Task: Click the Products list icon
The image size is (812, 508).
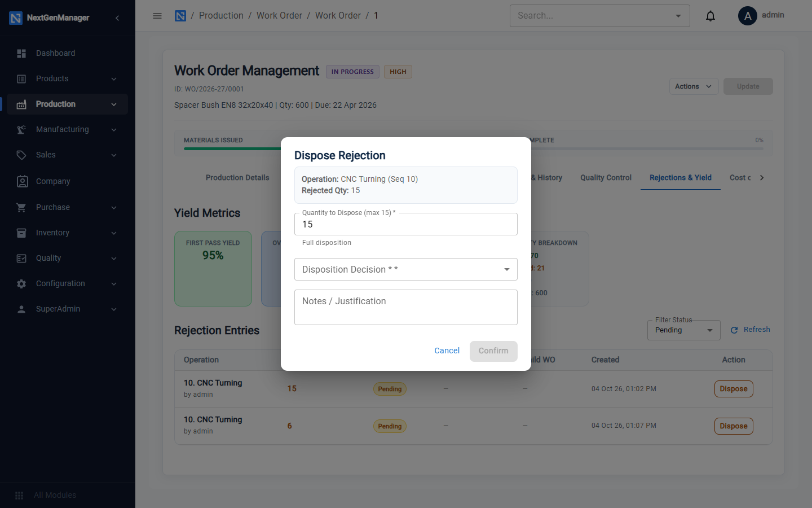Action: (x=21, y=79)
